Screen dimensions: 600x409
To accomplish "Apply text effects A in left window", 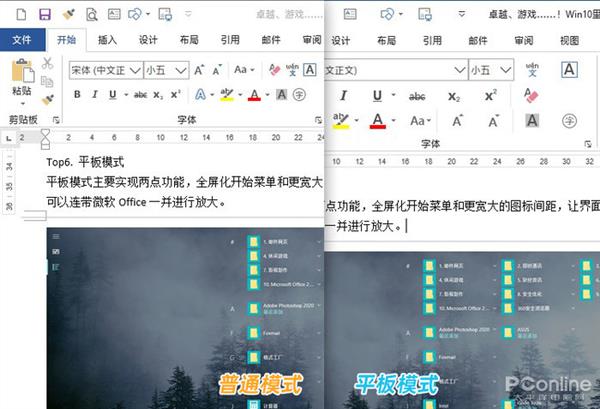I will click(x=201, y=95).
